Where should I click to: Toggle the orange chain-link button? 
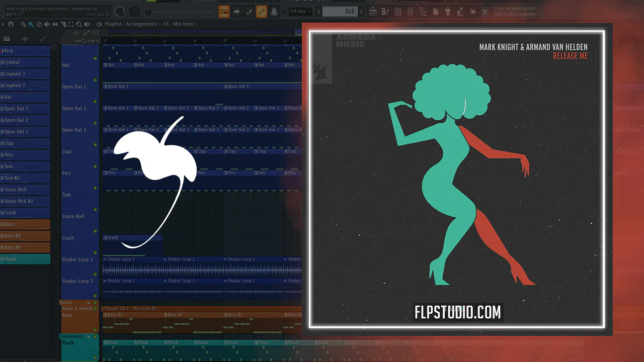(261, 11)
